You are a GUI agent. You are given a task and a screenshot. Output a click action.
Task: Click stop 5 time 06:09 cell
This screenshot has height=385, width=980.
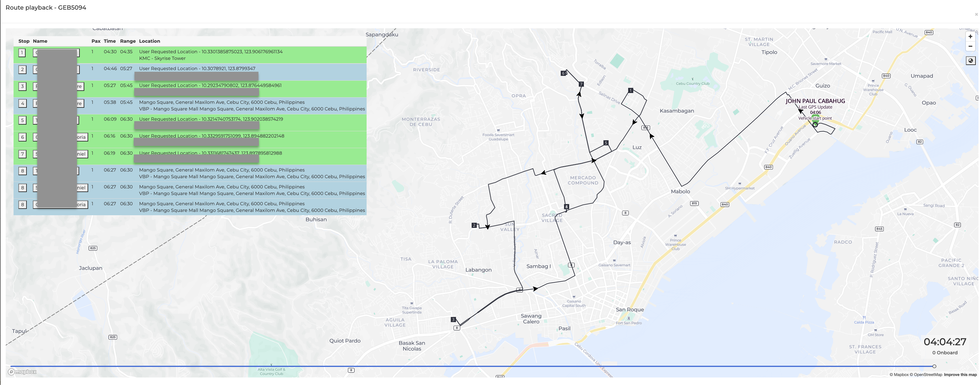pyautogui.click(x=110, y=119)
